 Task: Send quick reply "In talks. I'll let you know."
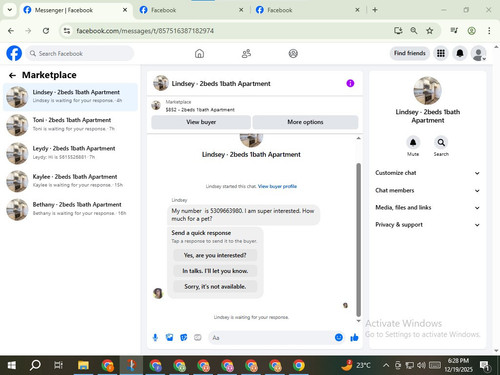(x=215, y=271)
